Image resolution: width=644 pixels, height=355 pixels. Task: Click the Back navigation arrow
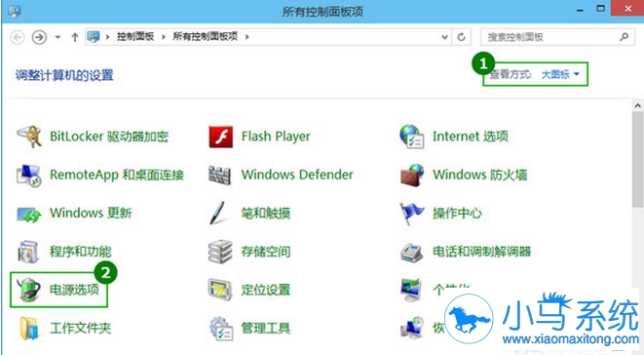tap(18, 37)
